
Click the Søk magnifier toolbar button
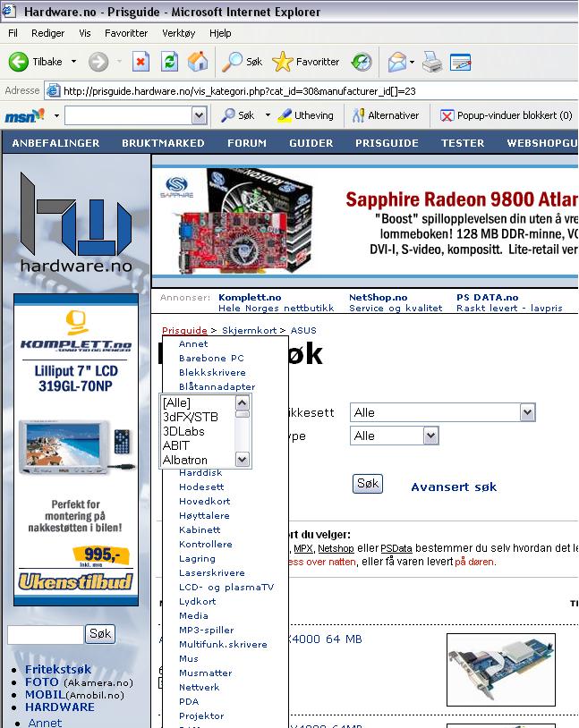[x=242, y=62]
